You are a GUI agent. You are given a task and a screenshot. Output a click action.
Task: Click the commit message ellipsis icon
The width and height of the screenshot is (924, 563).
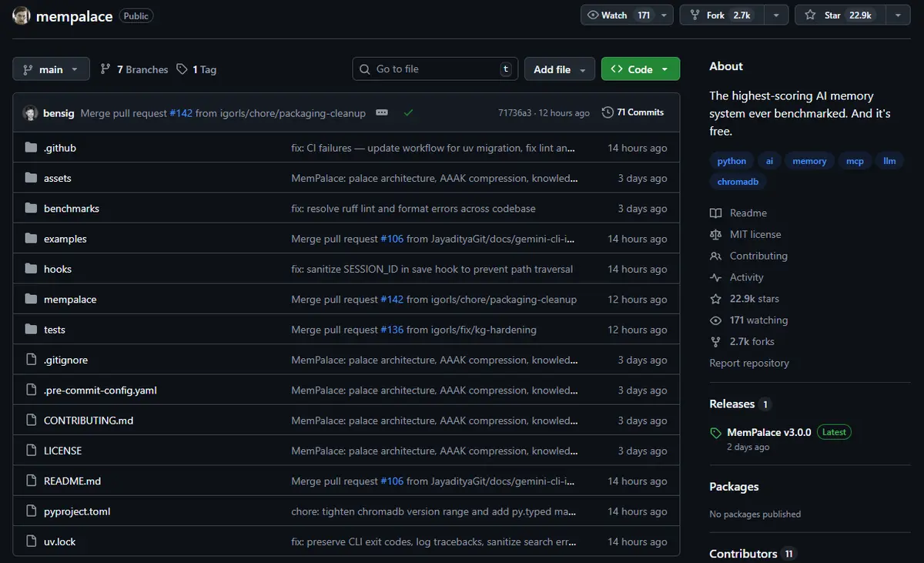tap(382, 112)
